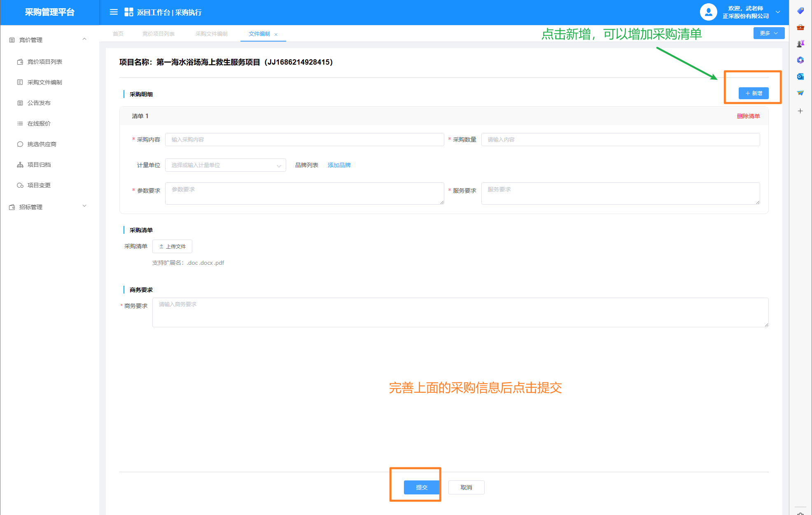This screenshot has height=515, width=812.
Task: Click the workbench grid icon
Action: (x=129, y=12)
